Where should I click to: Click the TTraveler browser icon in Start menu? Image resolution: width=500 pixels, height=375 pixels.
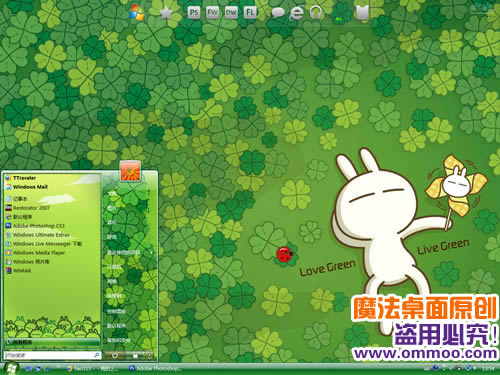(x=8, y=178)
